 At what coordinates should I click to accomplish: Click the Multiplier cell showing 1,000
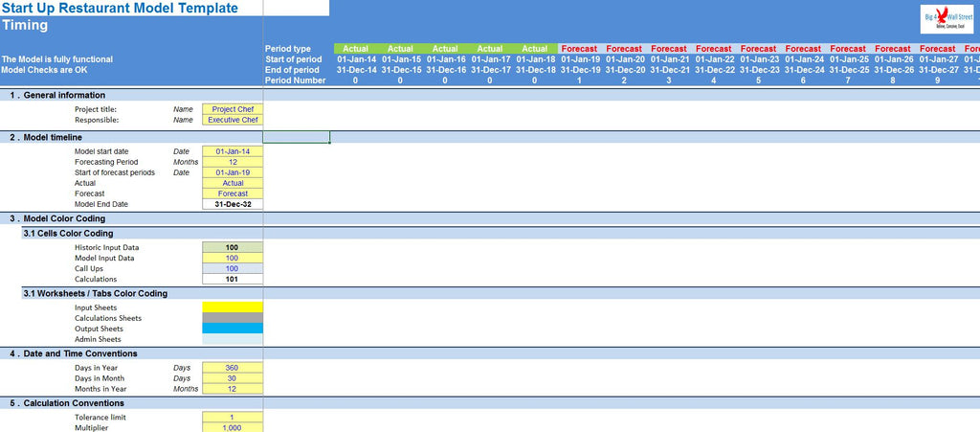[x=233, y=427]
